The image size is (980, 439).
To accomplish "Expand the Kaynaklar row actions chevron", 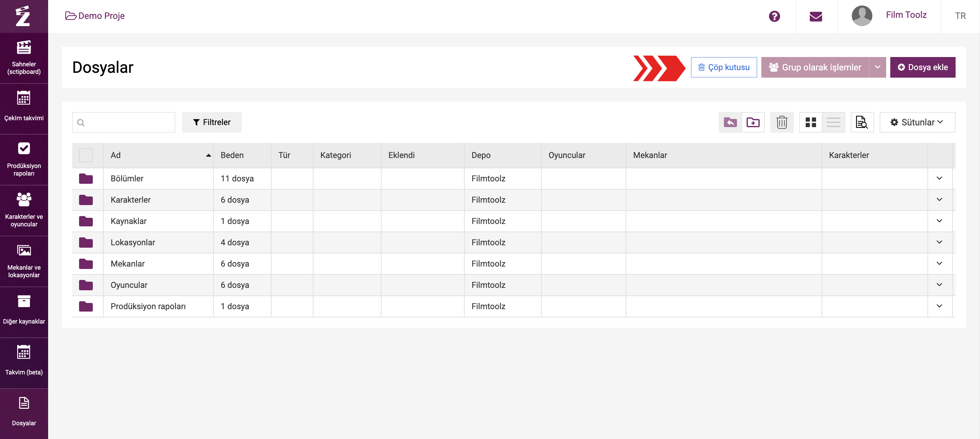I will pyautogui.click(x=939, y=221).
